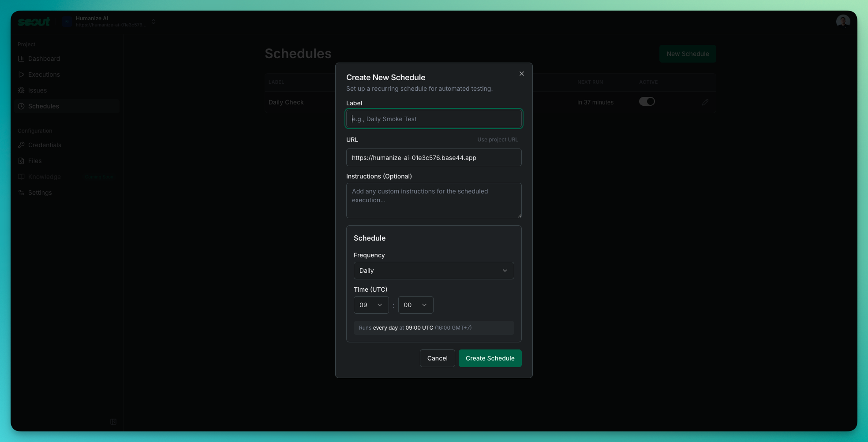Image resolution: width=868 pixels, height=442 pixels.
Task: Click the Schedules clock icon
Action: coord(21,106)
